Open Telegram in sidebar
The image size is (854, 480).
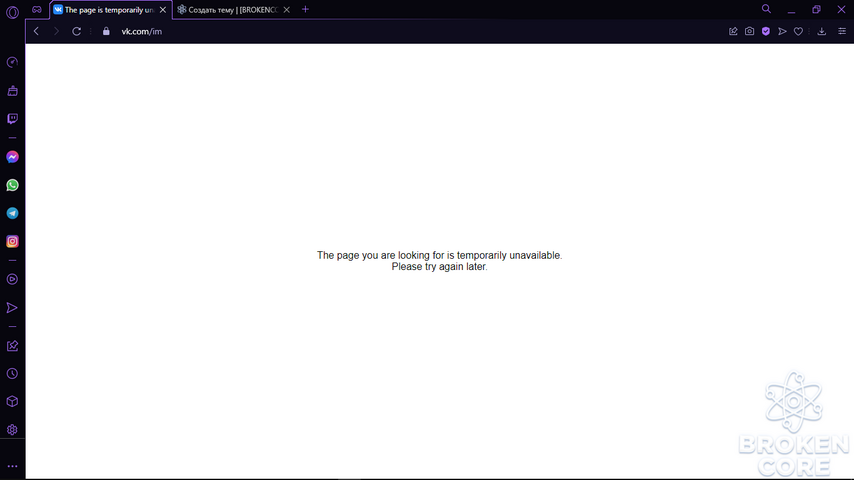(x=13, y=213)
